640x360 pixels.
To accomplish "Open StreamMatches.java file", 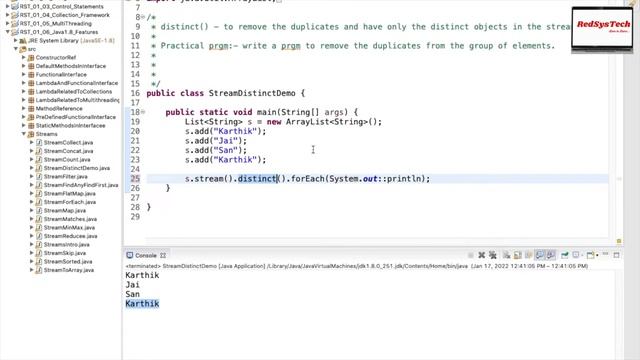I will [x=70, y=219].
